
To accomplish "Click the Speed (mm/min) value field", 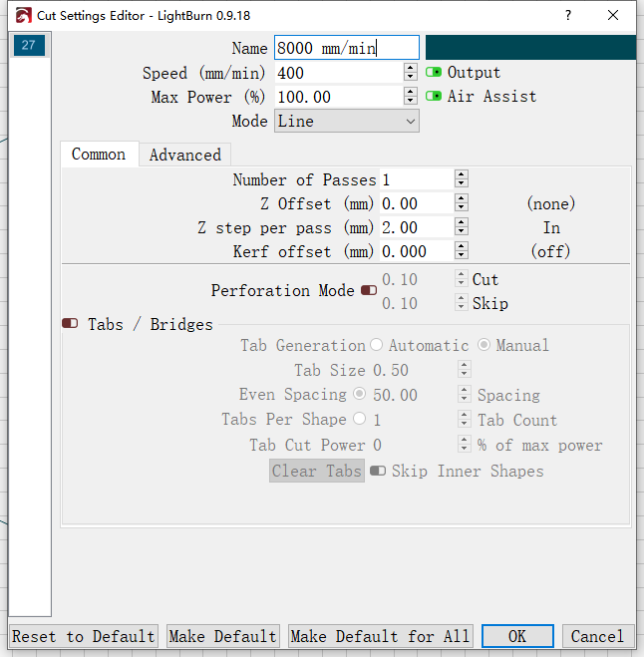I will [x=339, y=73].
